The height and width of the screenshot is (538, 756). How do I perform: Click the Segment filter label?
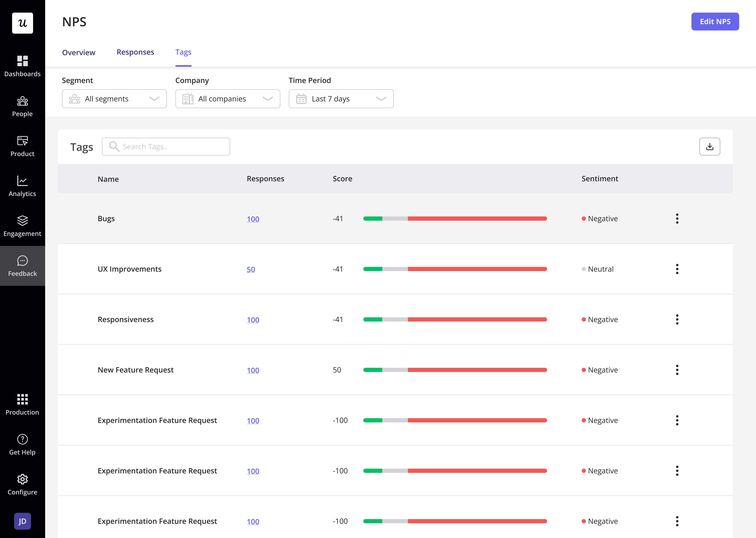click(77, 81)
